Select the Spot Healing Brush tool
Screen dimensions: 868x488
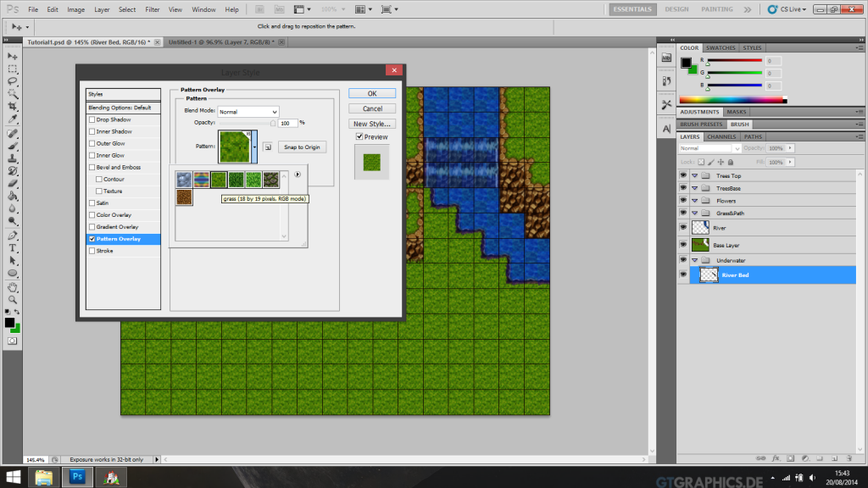point(12,134)
